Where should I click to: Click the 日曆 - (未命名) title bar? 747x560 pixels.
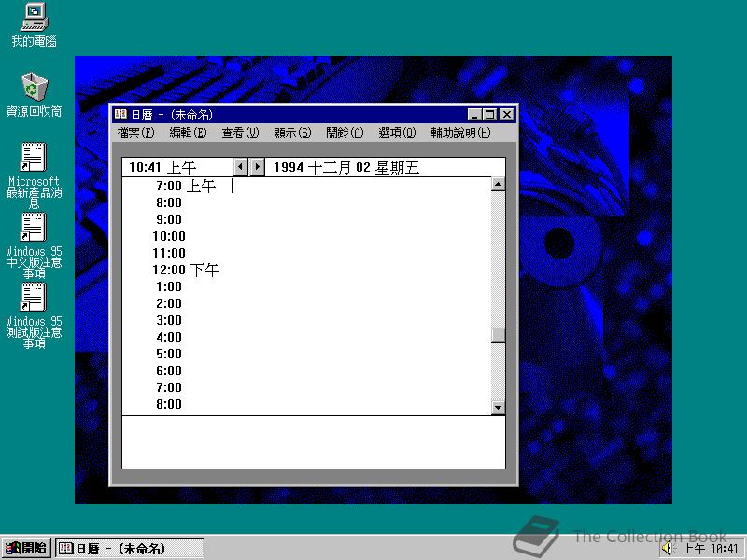pos(314,114)
